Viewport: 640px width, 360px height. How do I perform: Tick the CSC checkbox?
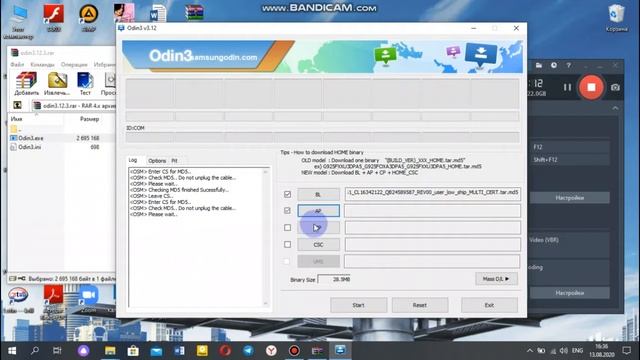tap(287, 244)
